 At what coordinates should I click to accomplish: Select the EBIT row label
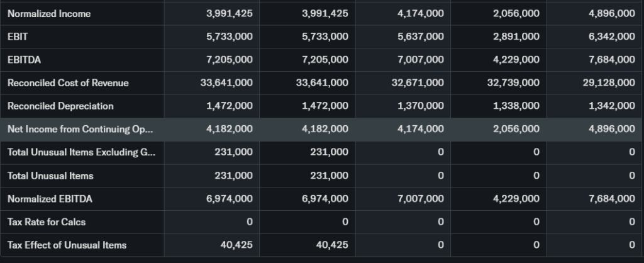[x=18, y=36]
